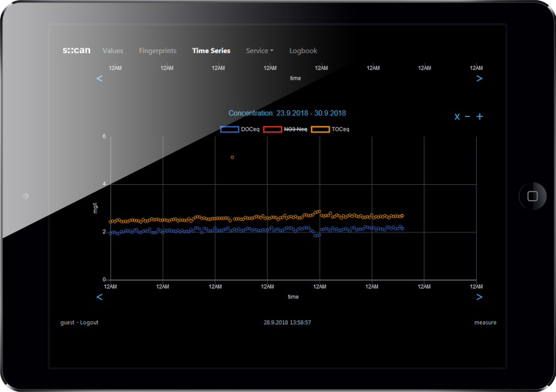Click the guest - Logout link
The height and width of the screenshot is (392, 556).
[79, 323]
